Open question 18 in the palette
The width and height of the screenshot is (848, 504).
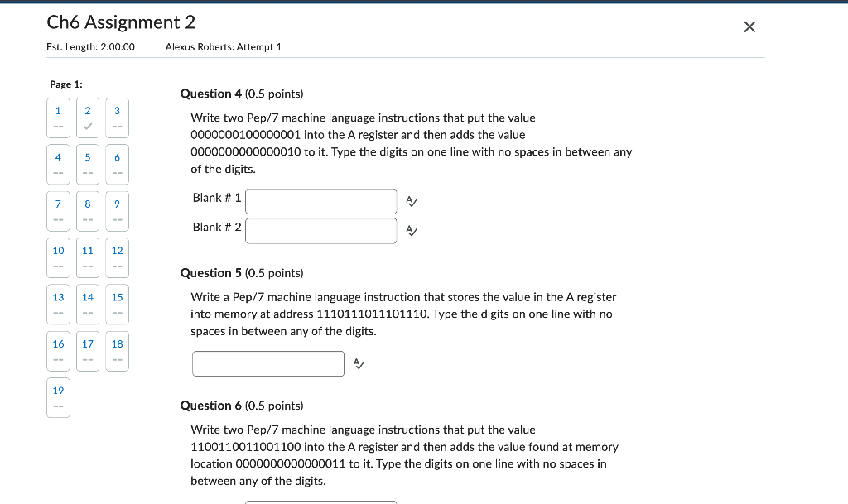117,351
